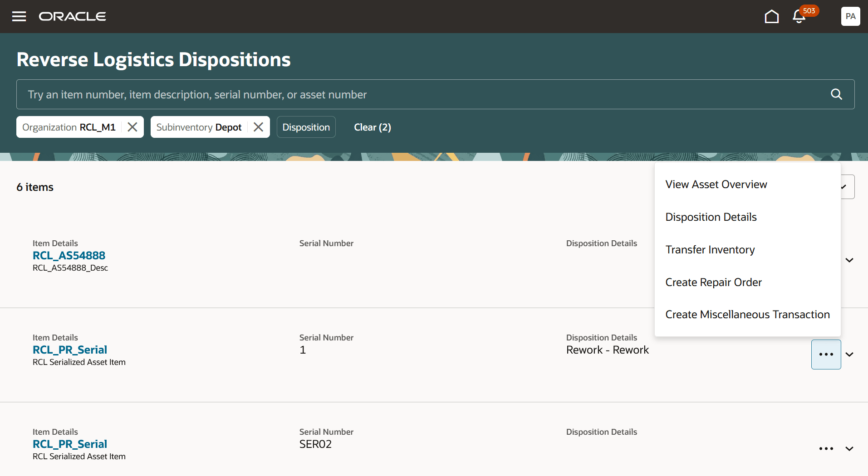Click the search magnifier icon
This screenshot has height=476, width=868.
pos(836,94)
